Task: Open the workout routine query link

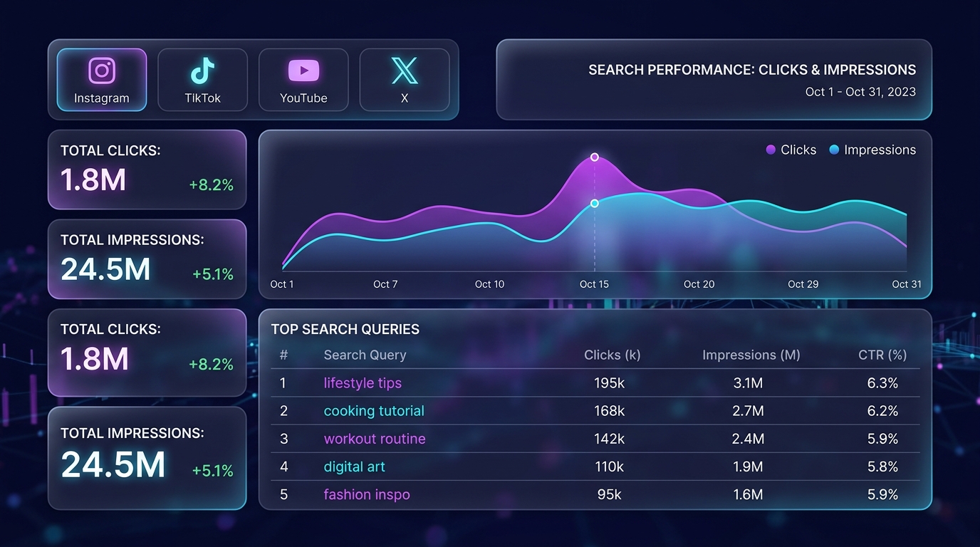Action: tap(375, 439)
